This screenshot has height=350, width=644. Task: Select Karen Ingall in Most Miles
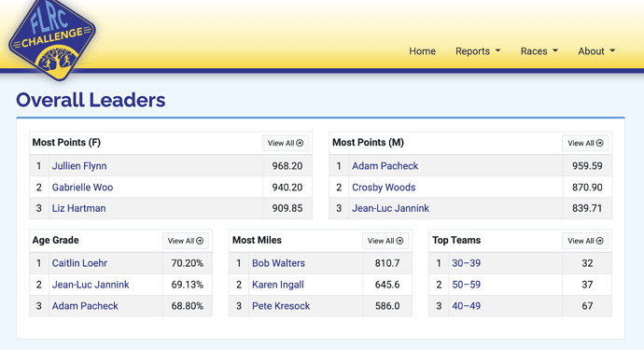pyautogui.click(x=277, y=285)
